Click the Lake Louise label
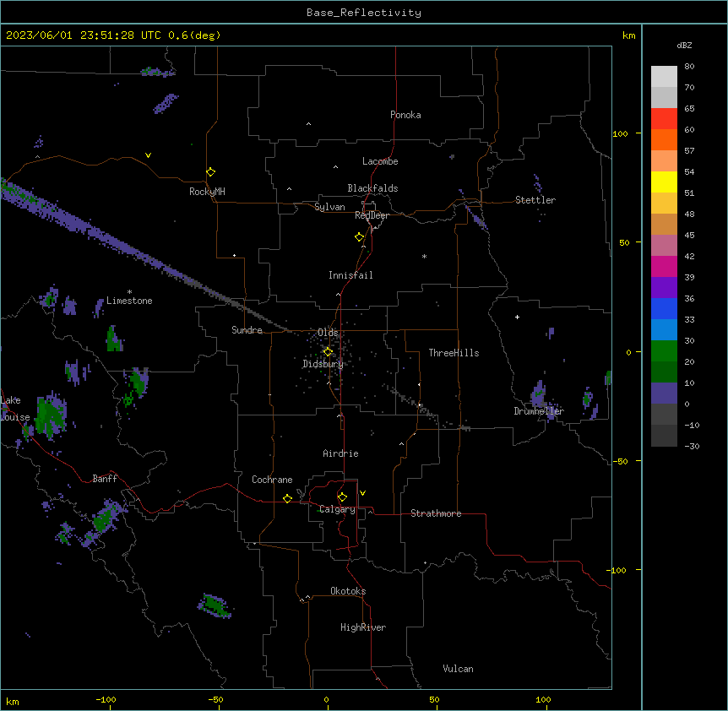The width and height of the screenshot is (728, 711). click(x=14, y=409)
